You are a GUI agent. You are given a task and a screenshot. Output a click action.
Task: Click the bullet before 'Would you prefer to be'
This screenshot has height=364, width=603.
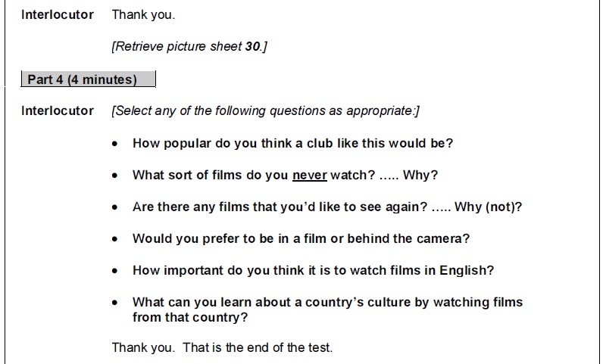(114, 239)
